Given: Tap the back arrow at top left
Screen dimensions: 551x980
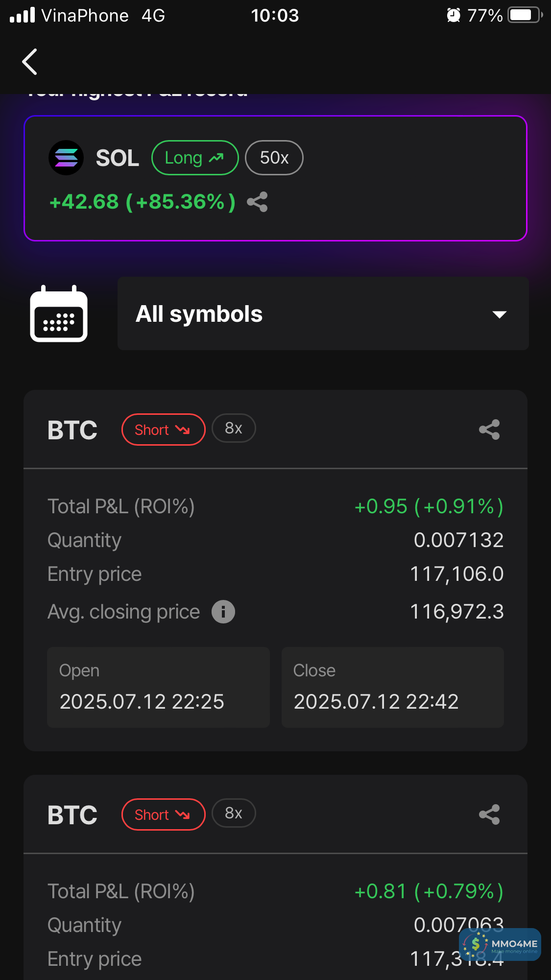Looking at the screenshot, I should pyautogui.click(x=30, y=62).
